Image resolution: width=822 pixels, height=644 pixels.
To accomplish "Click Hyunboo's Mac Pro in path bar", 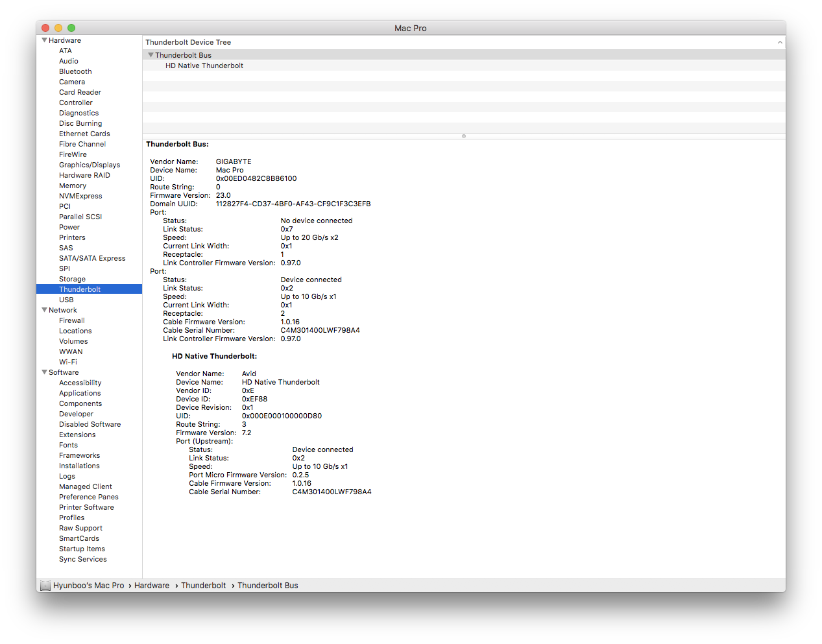I will tap(88, 586).
